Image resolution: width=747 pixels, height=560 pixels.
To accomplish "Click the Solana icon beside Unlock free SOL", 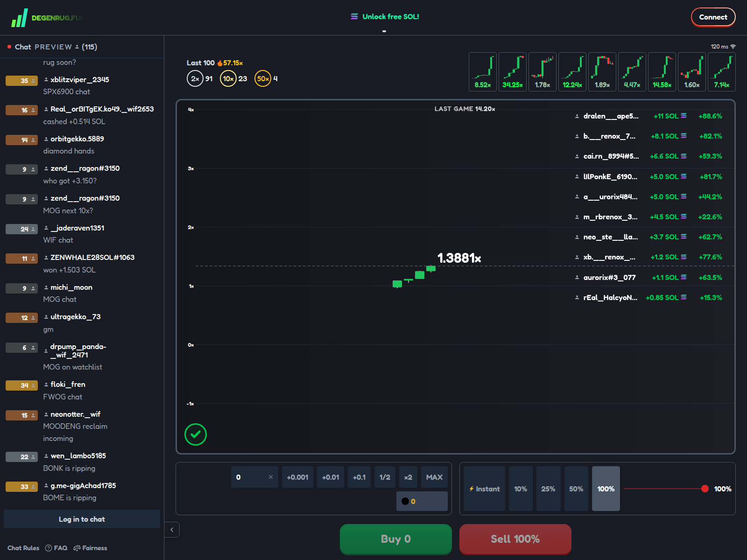I will click(x=354, y=17).
